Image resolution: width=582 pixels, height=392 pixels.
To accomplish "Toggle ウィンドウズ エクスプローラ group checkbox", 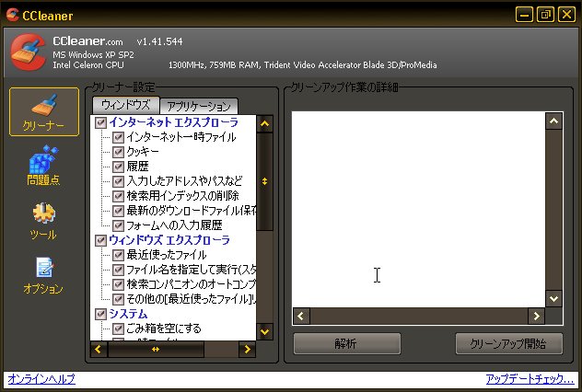I will click(100, 240).
